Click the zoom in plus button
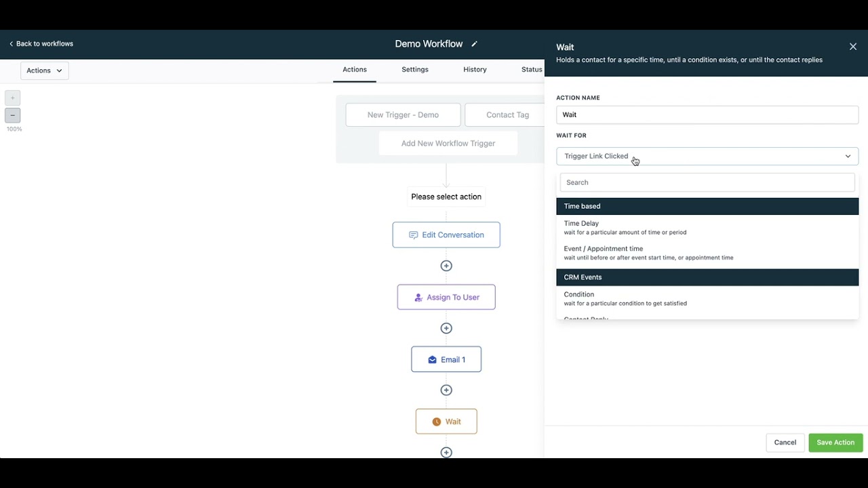The image size is (868, 488). 12,98
